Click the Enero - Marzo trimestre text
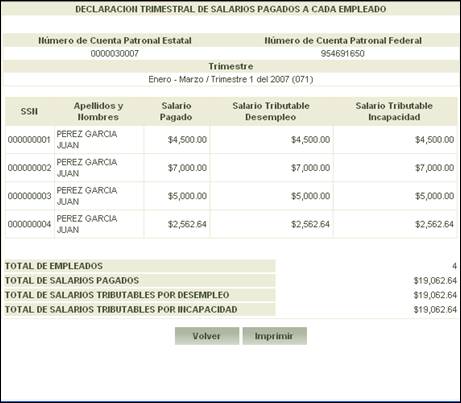 coord(231,79)
